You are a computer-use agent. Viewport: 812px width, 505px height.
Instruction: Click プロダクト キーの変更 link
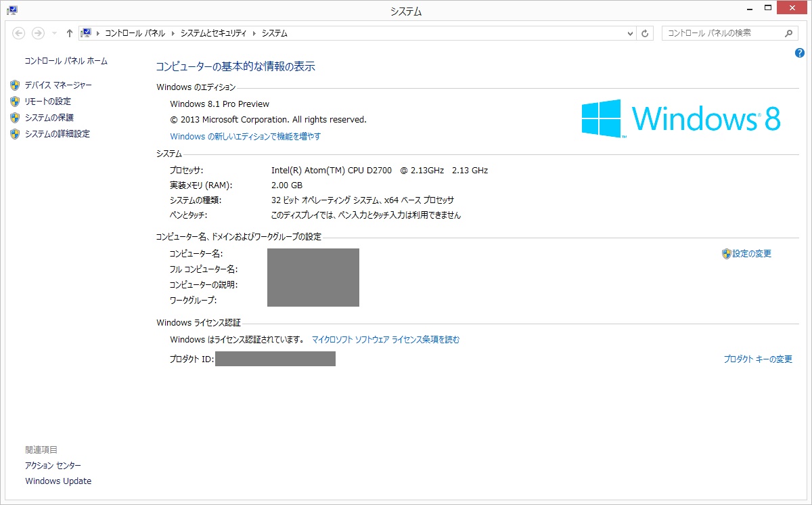(758, 359)
